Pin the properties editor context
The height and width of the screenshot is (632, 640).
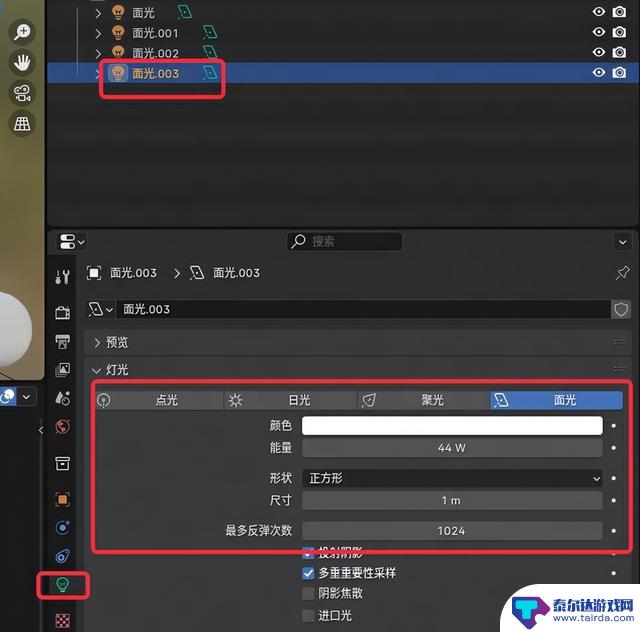coord(623,273)
